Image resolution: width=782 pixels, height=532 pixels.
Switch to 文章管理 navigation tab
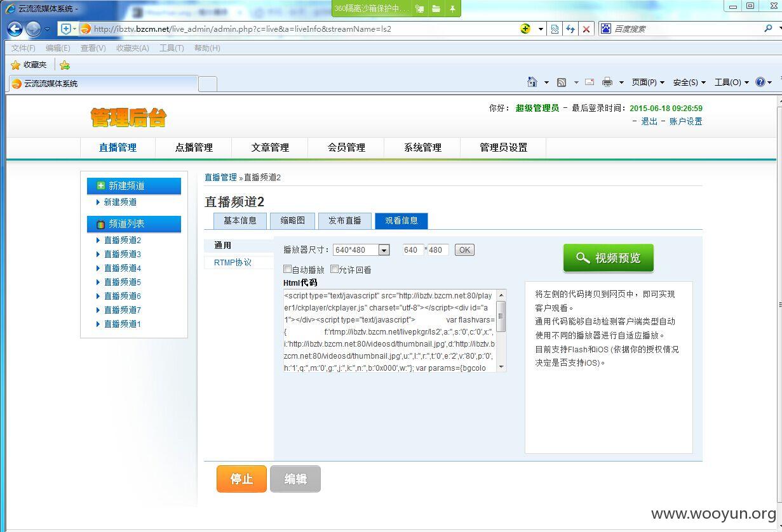pyautogui.click(x=270, y=147)
